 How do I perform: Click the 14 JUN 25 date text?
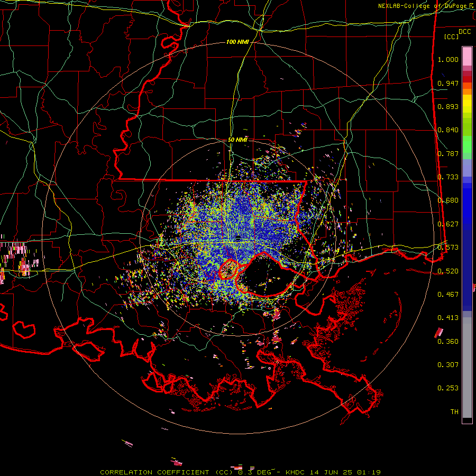click(332, 472)
